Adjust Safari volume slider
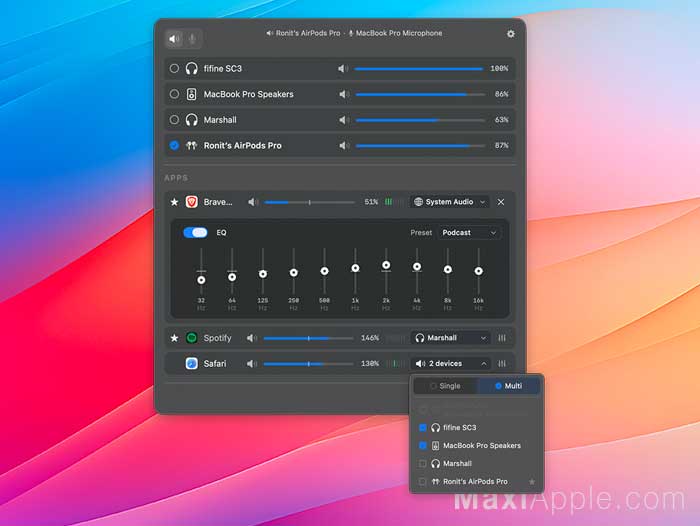Screen dimensions: 700x526 coord(308,364)
